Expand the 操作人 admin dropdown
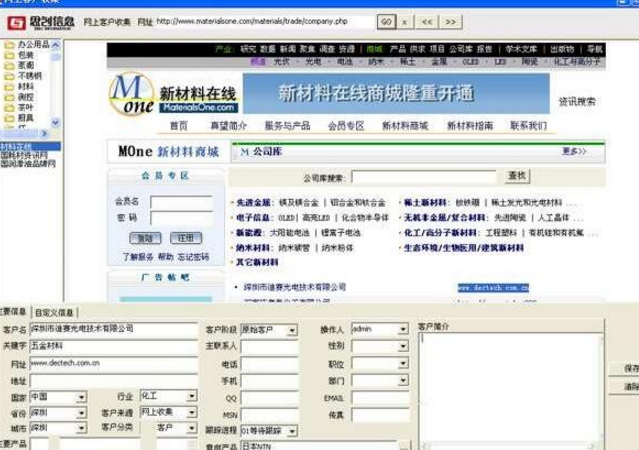Viewport: 639px width, 450px height. [x=402, y=329]
